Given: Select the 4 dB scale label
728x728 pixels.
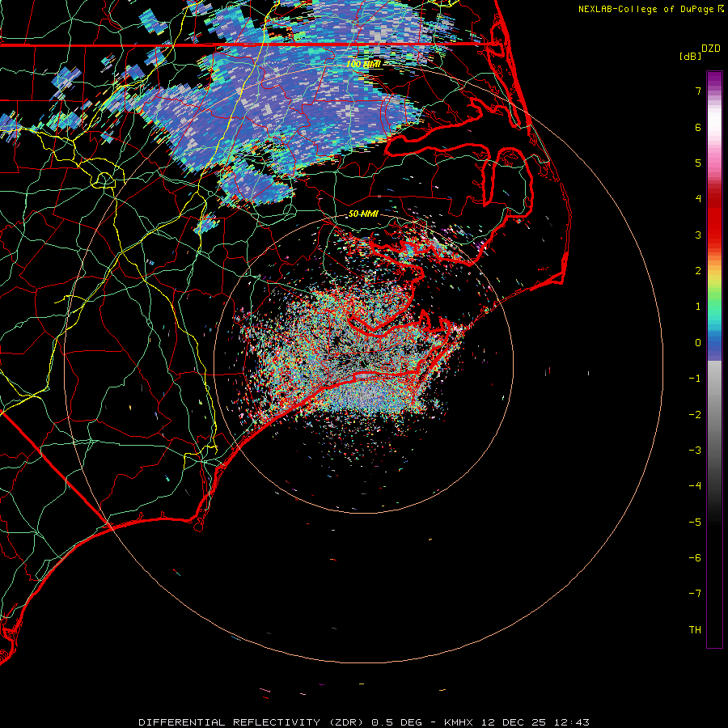Looking at the screenshot, I should (x=698, y=199).
